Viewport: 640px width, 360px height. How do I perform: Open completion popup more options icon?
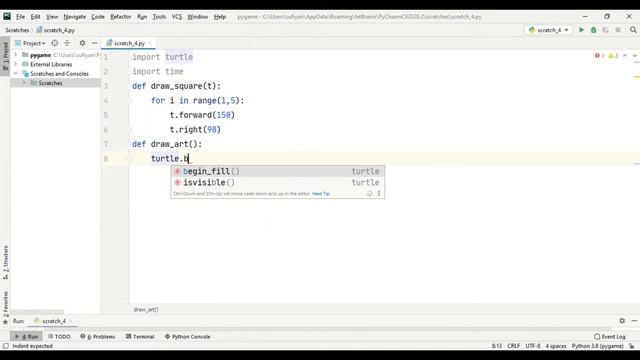pyautogui.click(x=379, y=193)
